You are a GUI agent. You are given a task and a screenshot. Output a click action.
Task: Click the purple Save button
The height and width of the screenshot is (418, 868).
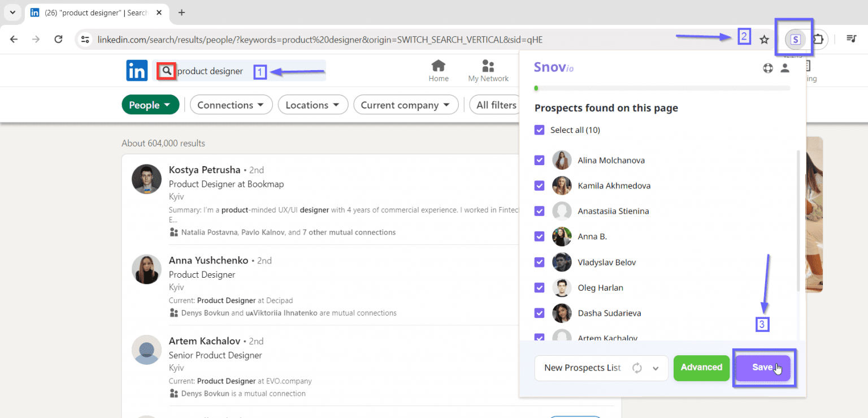click(762, 368)
